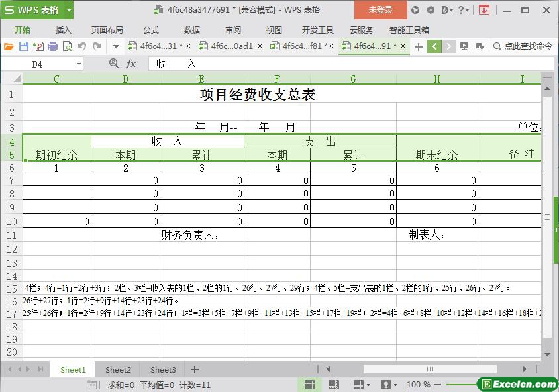Click the print preview icon
The width and height of the screenshot is (559, 392).
tap(67, 46)
